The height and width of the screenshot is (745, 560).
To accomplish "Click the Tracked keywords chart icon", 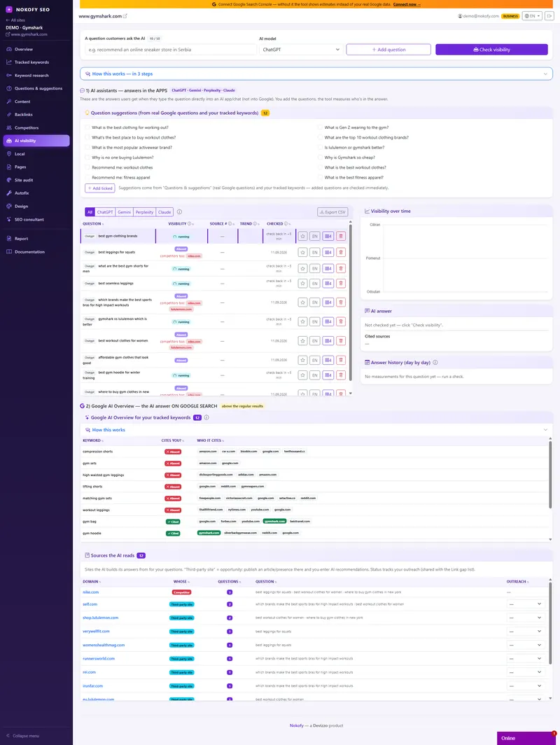I will click(9, 62).
